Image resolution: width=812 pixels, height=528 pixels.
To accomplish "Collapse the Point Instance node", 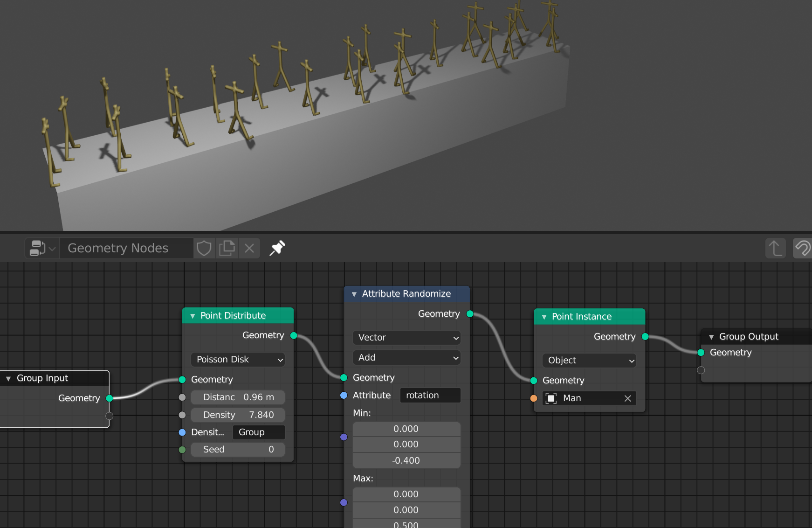I will click(x=544, y=317).
